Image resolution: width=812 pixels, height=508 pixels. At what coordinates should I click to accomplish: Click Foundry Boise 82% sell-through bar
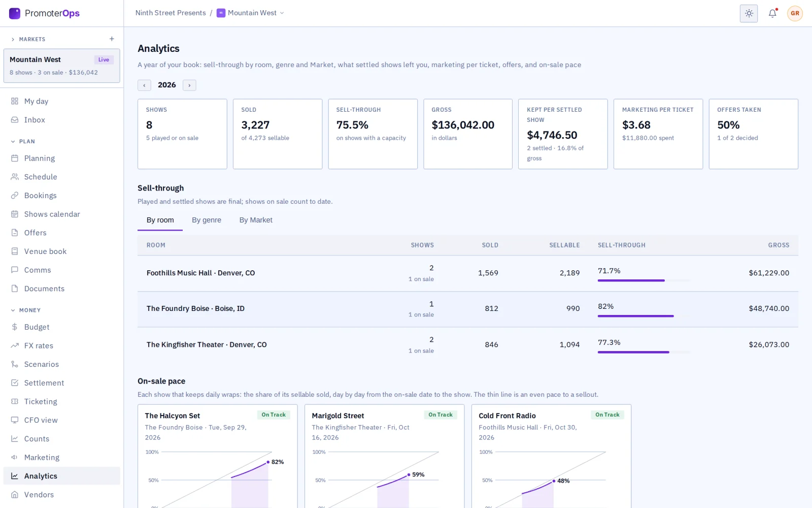coord(644,316)
